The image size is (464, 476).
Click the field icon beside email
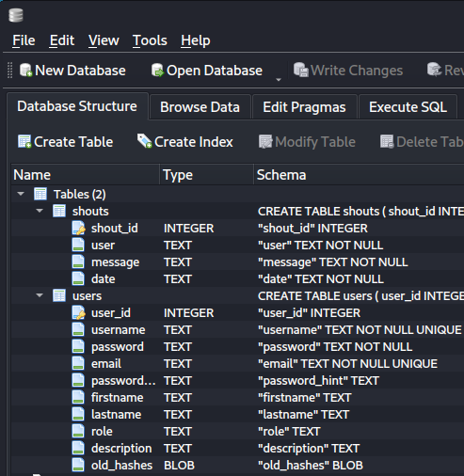78,363
